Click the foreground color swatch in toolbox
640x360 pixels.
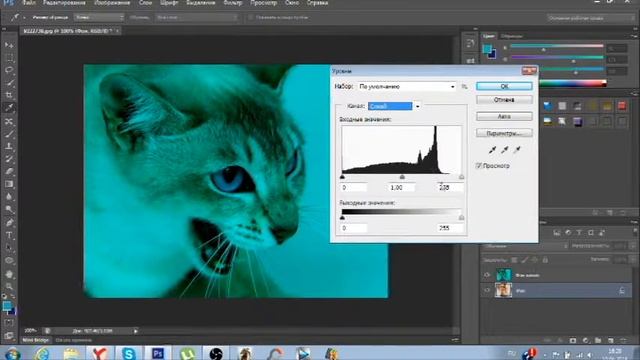point(7,306)
